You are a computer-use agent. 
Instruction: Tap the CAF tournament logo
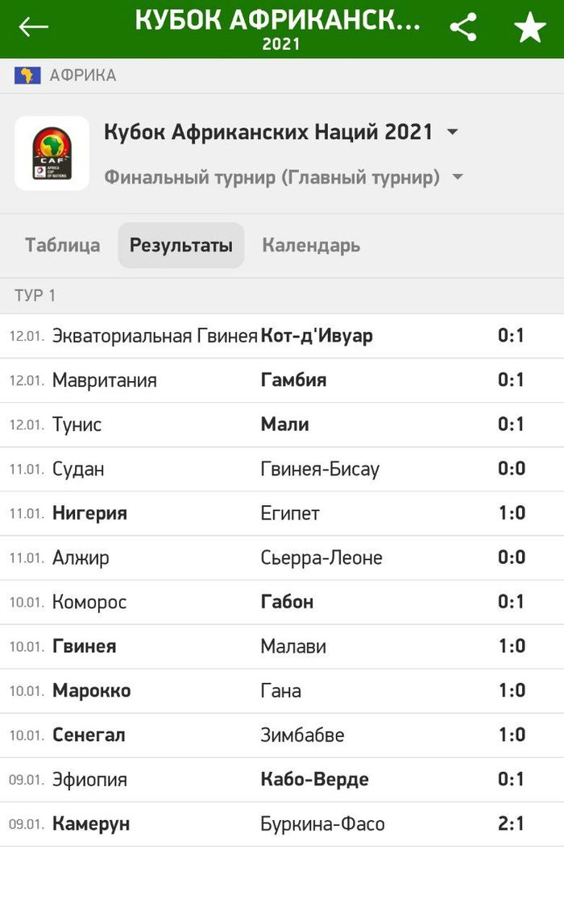coord(52,153)
